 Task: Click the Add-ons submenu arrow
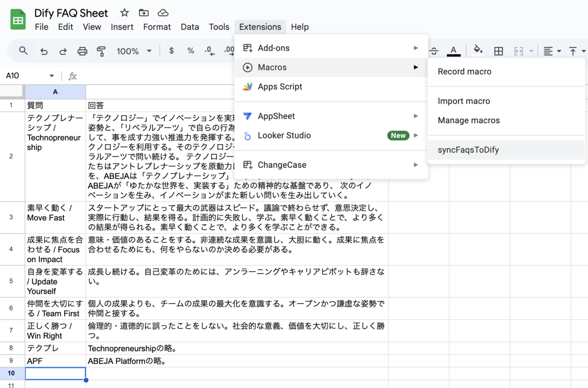[416, 48]
